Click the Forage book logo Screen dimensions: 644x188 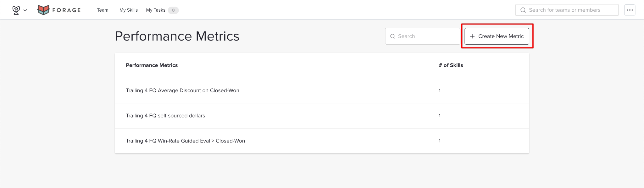click(x=43, y=10)
